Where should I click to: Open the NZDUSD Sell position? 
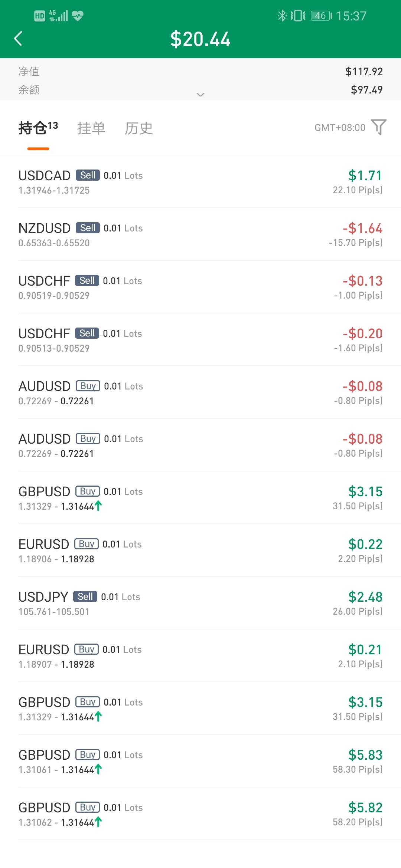[x=200, y=234]
